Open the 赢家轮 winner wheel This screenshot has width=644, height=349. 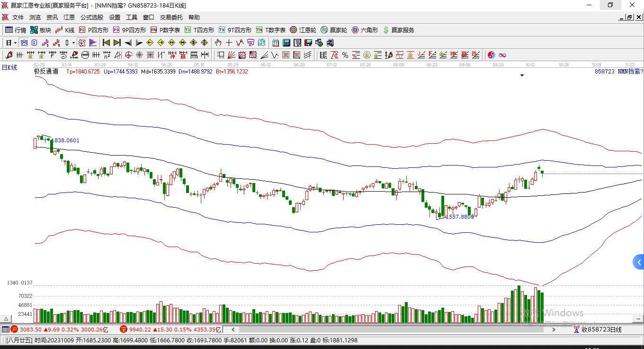coord(334,30)
